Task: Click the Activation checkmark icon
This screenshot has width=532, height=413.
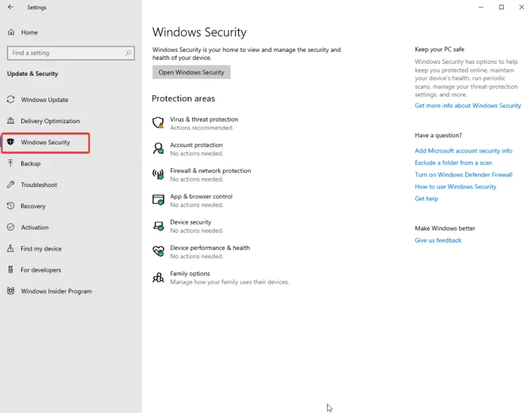Action: tap(10, 227)
